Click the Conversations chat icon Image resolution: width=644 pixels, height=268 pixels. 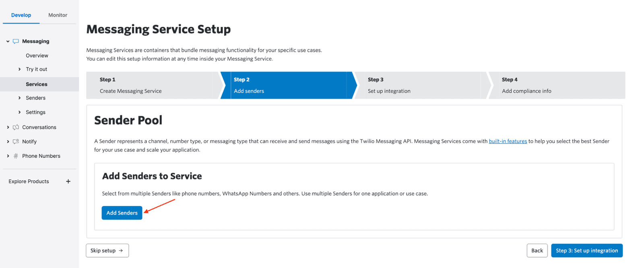[16, 127]
